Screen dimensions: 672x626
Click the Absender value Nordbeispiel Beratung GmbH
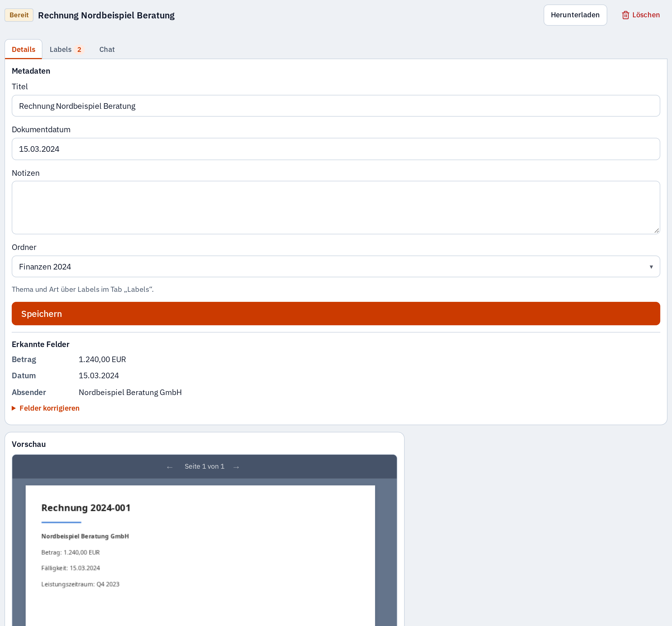[130, 392]
